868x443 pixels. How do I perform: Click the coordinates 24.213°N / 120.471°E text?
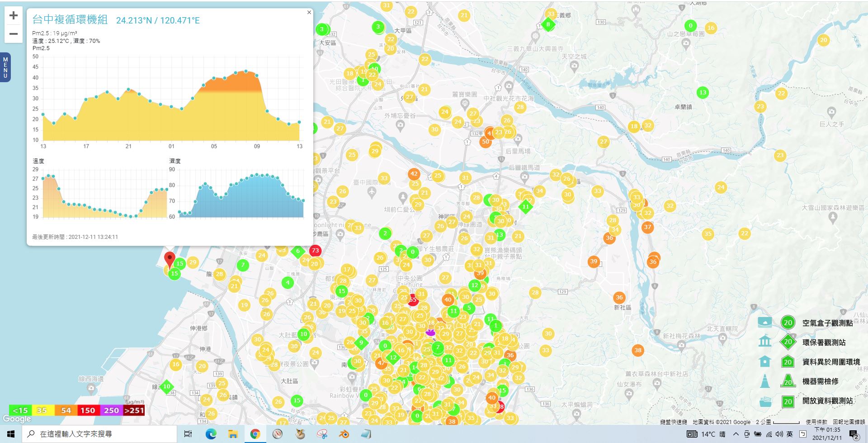click(158, 20)
